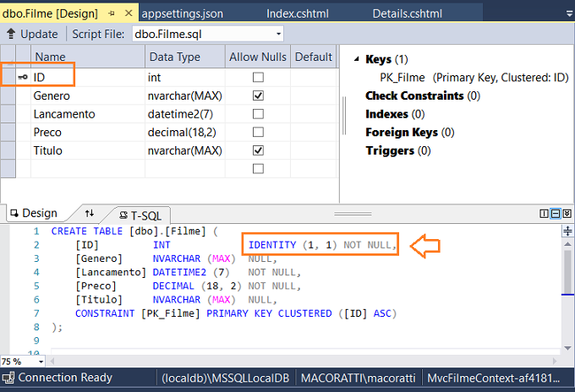
Task: Click the Name column header
Action: pyautogui.click(x=88, y=57)
